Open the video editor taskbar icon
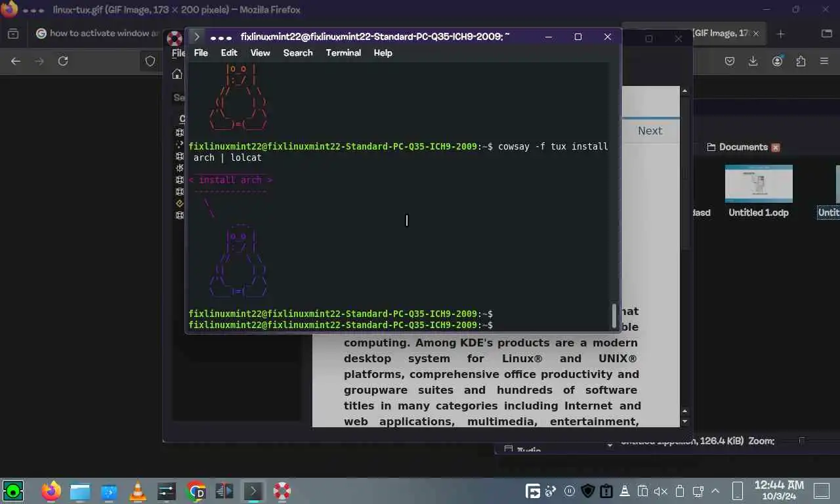 [224, 491]
